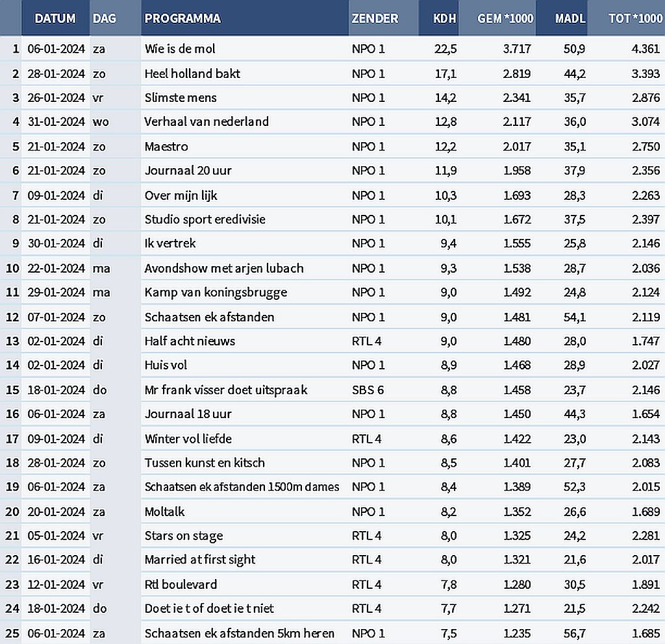Click day 'wo' in row 4
Viewport: 665px width, 644px height.
point(101,121)
